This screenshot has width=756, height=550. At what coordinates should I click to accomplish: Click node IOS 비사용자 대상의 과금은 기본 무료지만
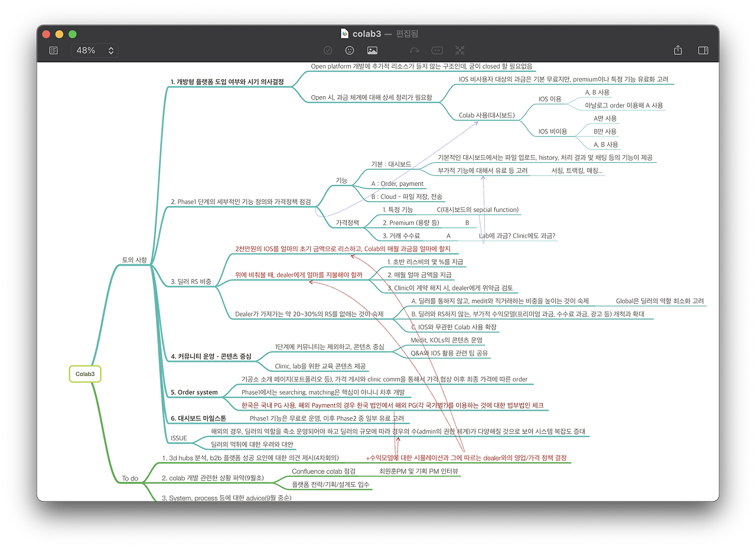[563, 79]
